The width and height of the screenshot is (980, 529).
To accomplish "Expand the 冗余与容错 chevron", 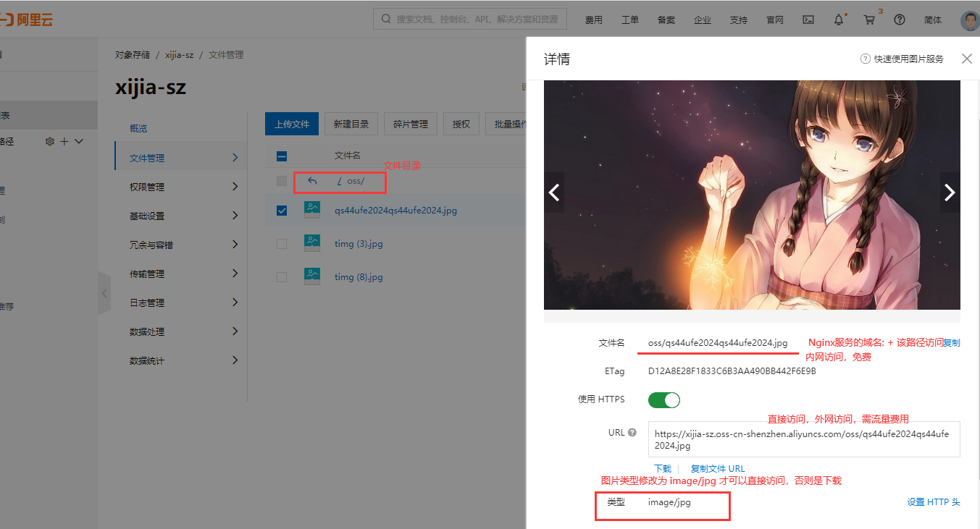I will click(235, 244).
